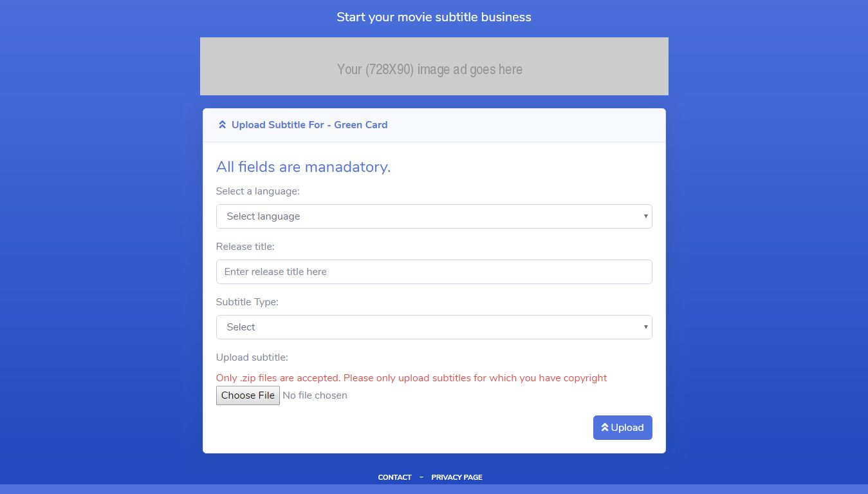Click the arrow on the Select language field

[x=645, y=216]
